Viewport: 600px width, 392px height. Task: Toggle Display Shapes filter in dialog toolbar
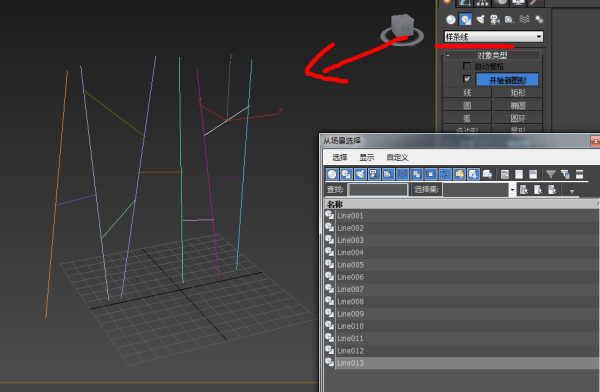(x=346, y=175)
